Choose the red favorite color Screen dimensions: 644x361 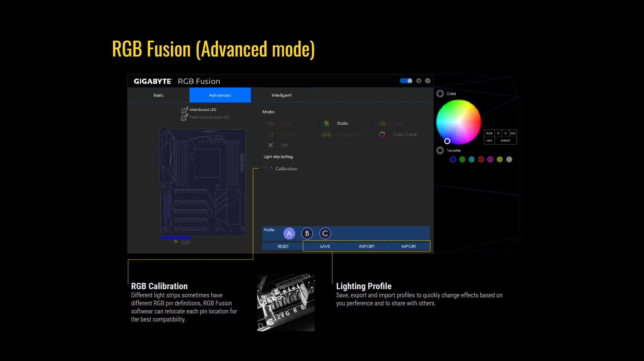tap(481, 159)
